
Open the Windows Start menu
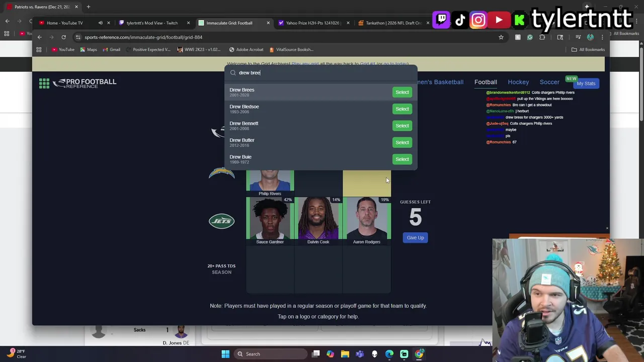click(225, 354)
